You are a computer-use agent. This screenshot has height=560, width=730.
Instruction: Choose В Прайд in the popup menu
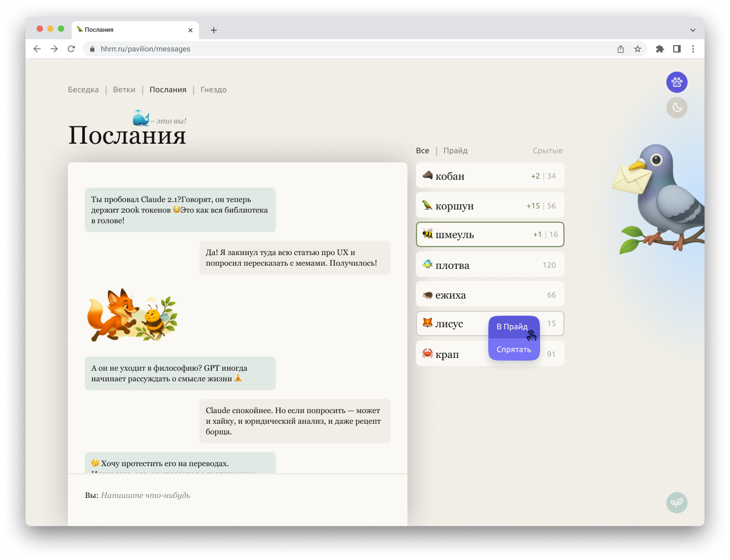(512, 327)
